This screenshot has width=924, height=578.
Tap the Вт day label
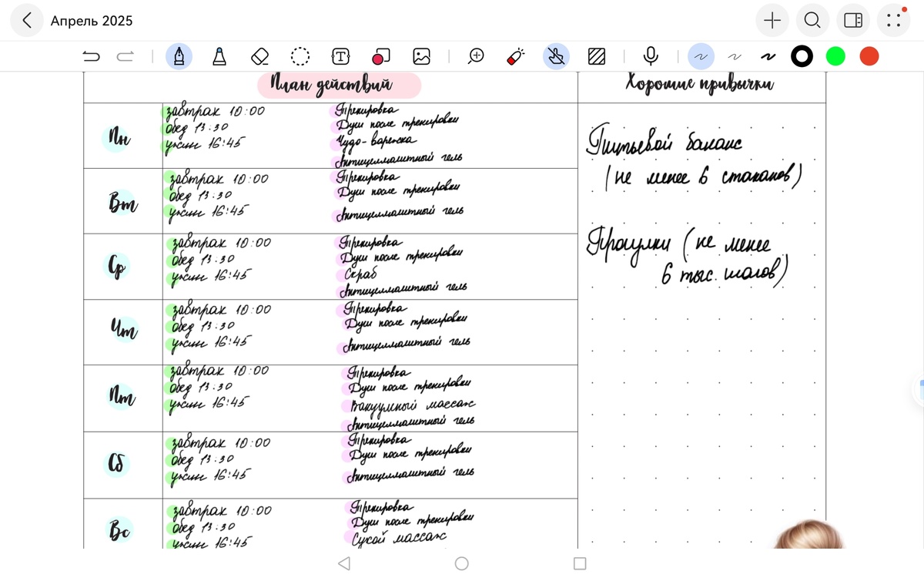(x=122, y=203)
